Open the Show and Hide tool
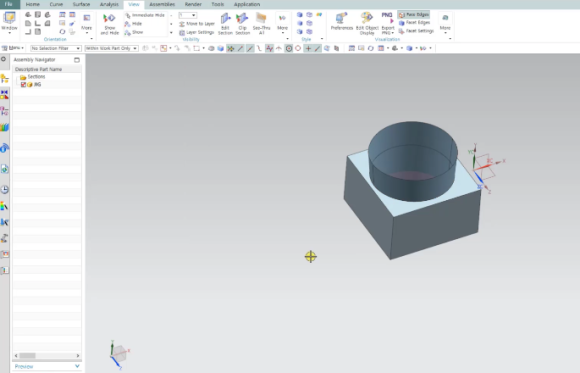This screenshot has width=580, height=373. pos(109,24)
